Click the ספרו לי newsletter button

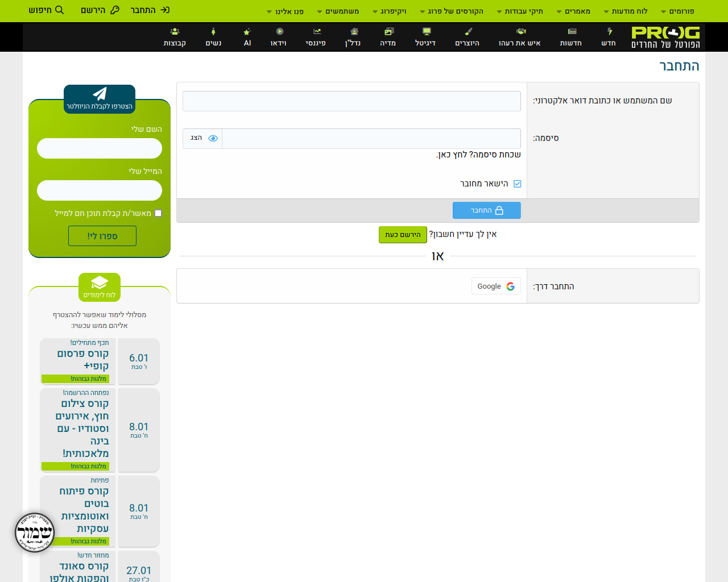pos(102,236)
